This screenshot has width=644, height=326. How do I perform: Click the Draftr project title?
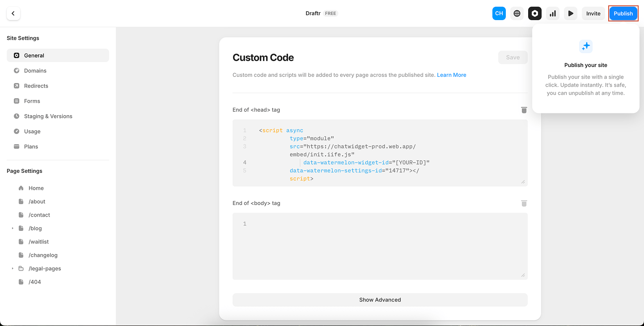coord(313,13)
